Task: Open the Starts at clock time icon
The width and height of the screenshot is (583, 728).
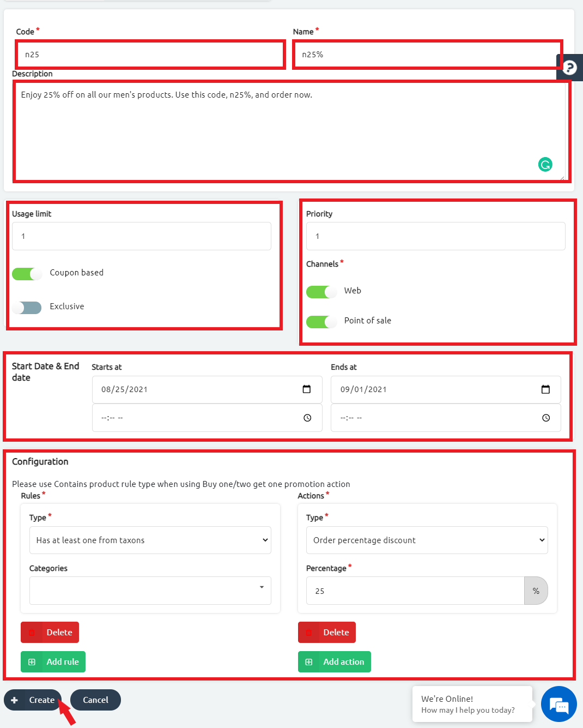Action: 307,418
